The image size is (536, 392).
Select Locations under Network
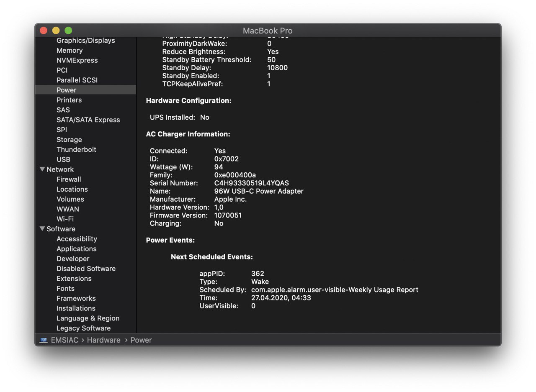[x=72, y=189]
